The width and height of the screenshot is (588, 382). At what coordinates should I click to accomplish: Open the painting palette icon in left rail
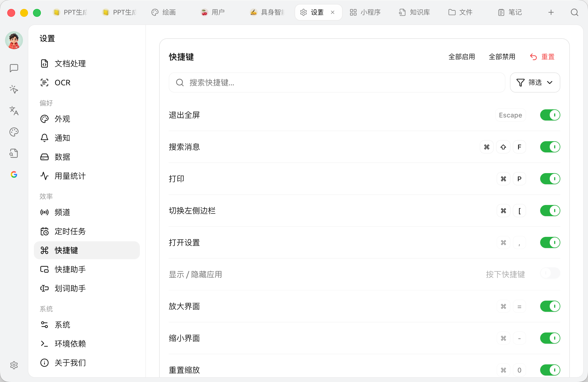(x=14, y=132)
